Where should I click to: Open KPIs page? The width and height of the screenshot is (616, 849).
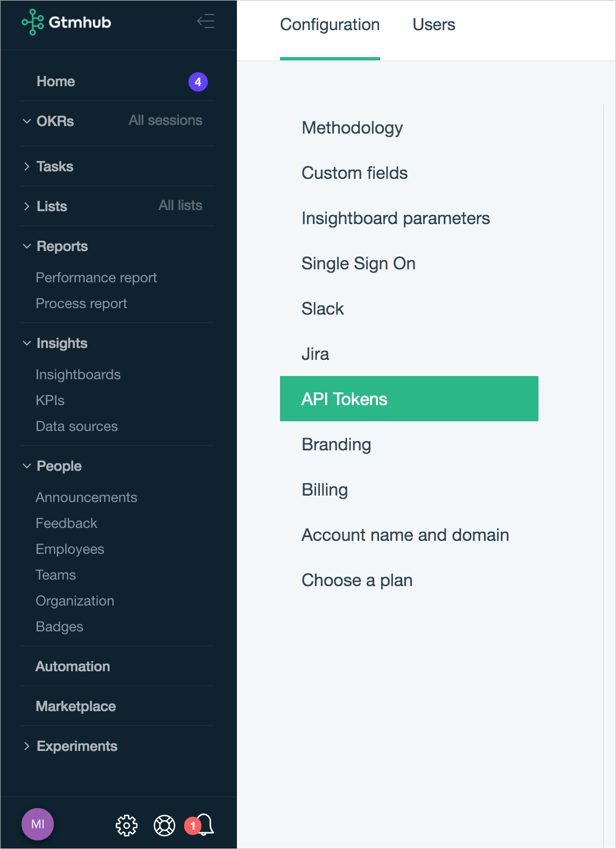coord(50,400)
